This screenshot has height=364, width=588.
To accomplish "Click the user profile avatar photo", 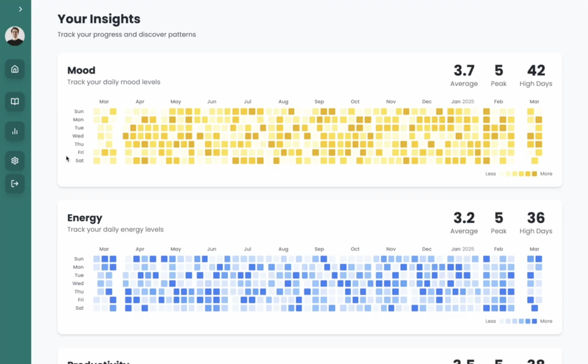I will click(15, 36).
